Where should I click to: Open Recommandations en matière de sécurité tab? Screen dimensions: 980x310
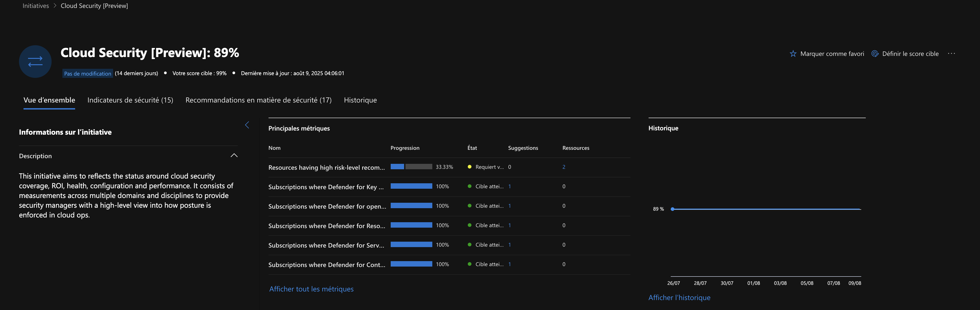click(258, 100)
